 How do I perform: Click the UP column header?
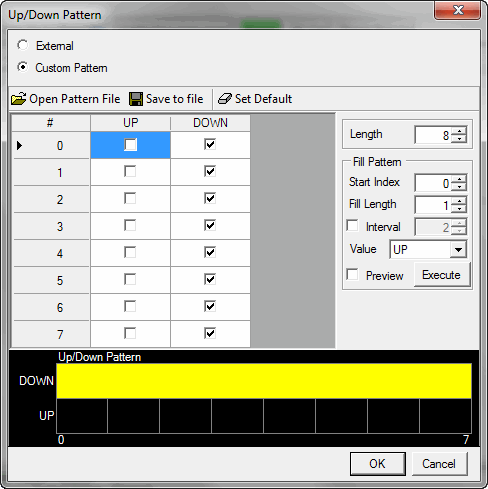coord(130,123)
